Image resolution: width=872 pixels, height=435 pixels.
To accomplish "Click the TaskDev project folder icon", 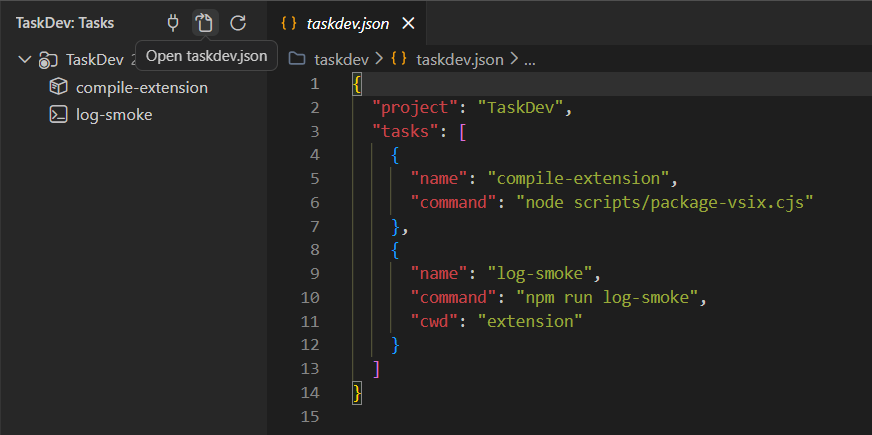I will (48, 60).
